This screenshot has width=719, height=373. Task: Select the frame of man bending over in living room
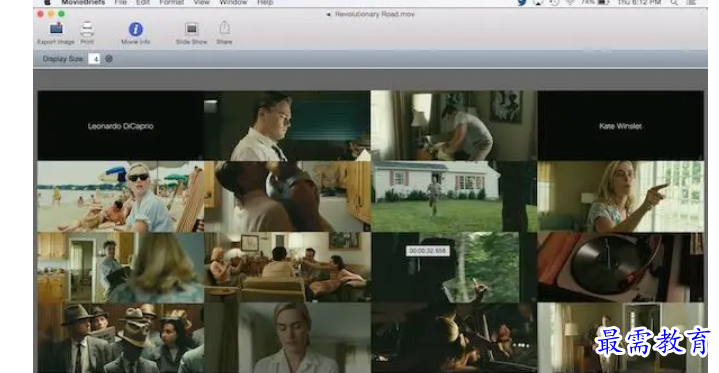(454, 125)
